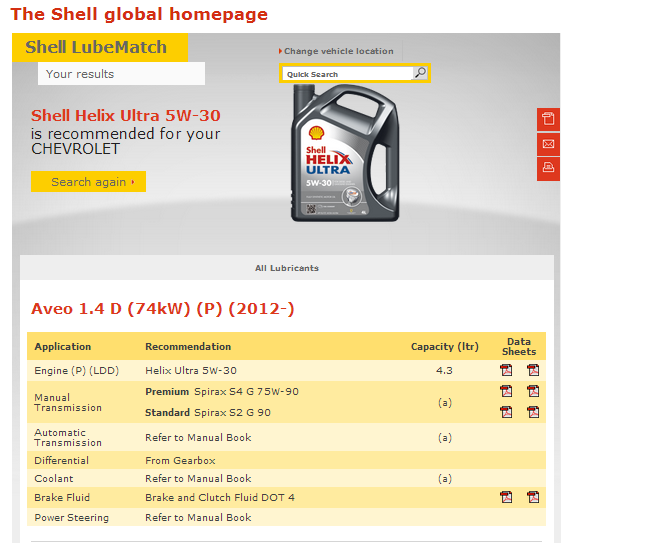Click the red print icon
The width and height of the screenshot is (662, 543).
click(548, 168)
